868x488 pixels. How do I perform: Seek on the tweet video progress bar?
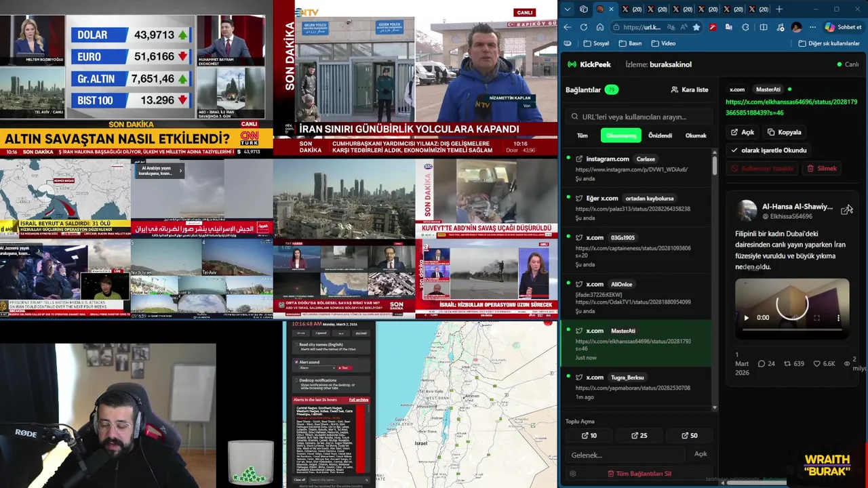click(792, 329)
